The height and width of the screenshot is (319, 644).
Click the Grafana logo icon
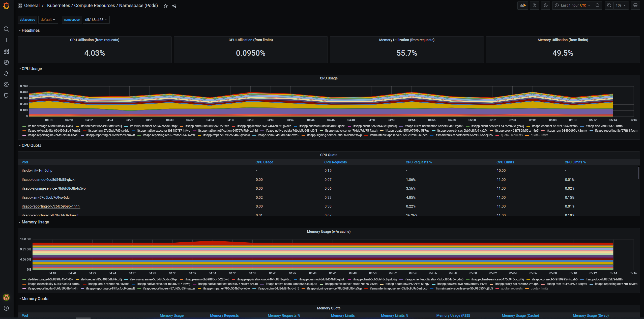(6, 6)
